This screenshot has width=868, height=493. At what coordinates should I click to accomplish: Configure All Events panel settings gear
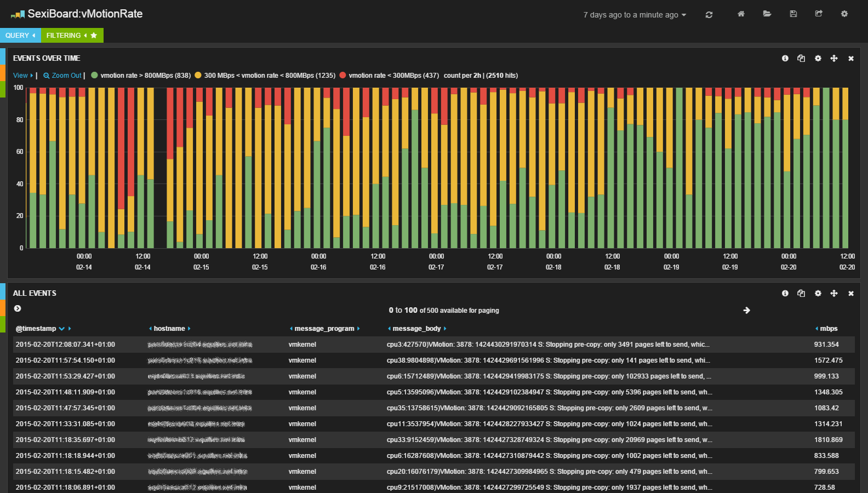click(818, 293)
